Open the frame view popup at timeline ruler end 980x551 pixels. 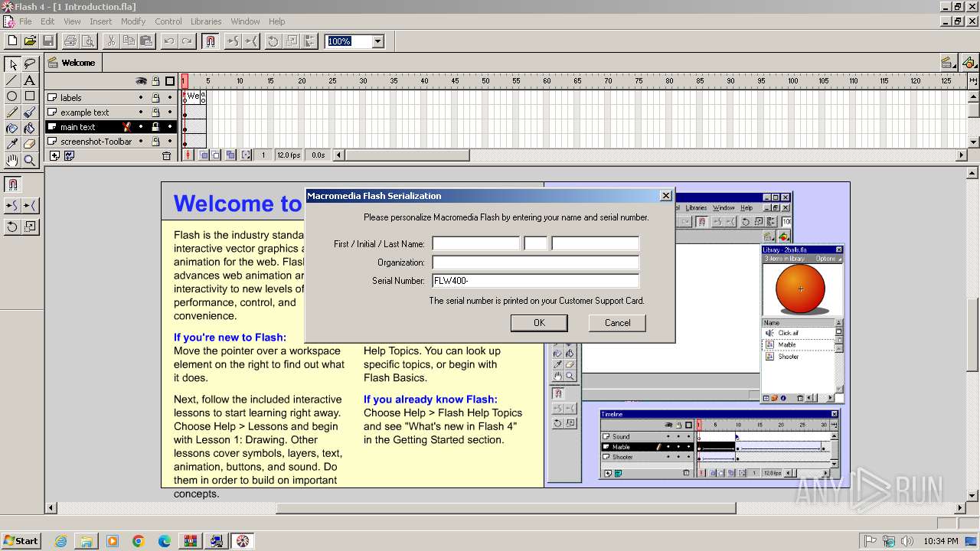973,81
